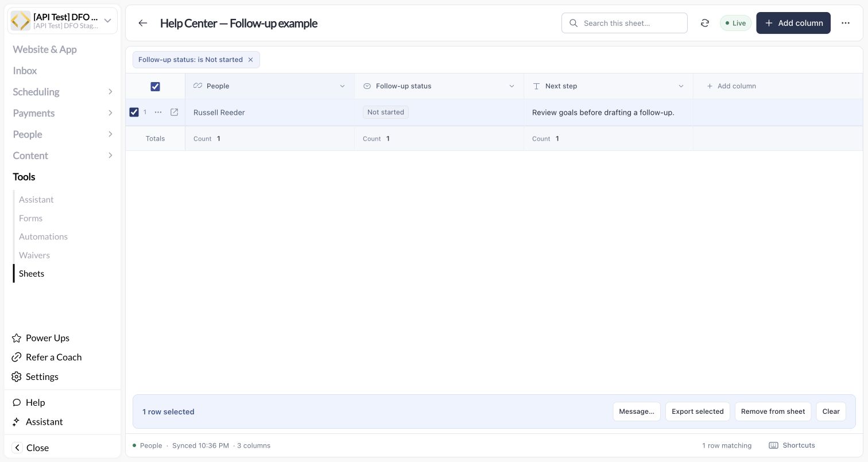Click the Settings gear icon
This screenshot has height=462, width=868.
17,376
